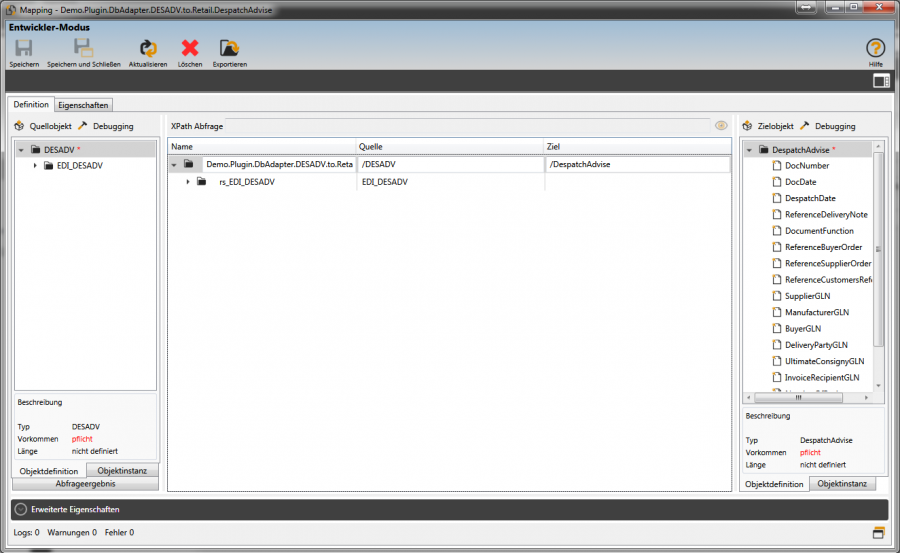Switch to the Eigenschaften tab

point(83,104)
